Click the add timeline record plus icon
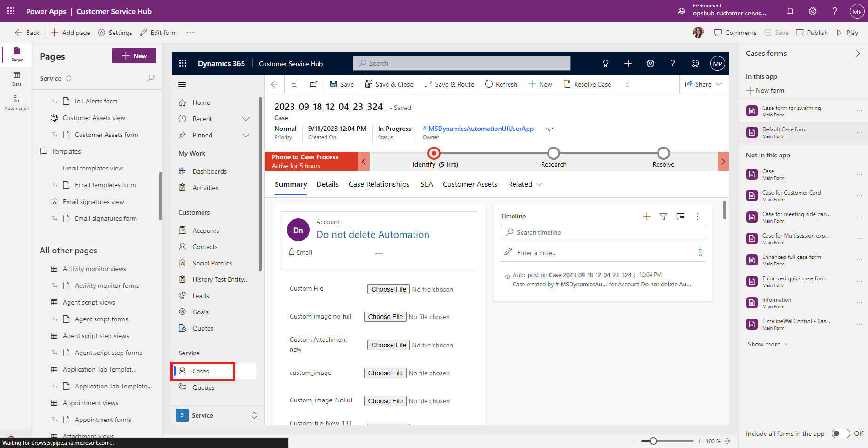This screenshot has height=448, width=868. tap(647, 217)
